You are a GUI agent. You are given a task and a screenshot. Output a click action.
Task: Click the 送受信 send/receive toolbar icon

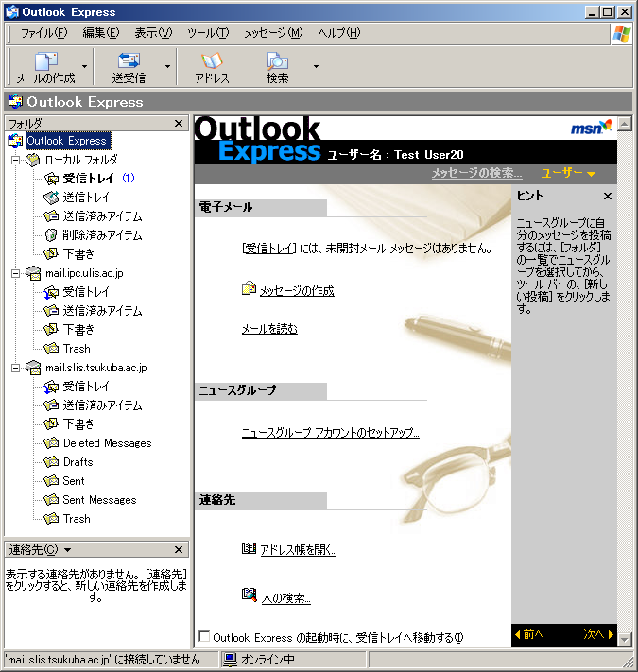click(x=129, y=60)
